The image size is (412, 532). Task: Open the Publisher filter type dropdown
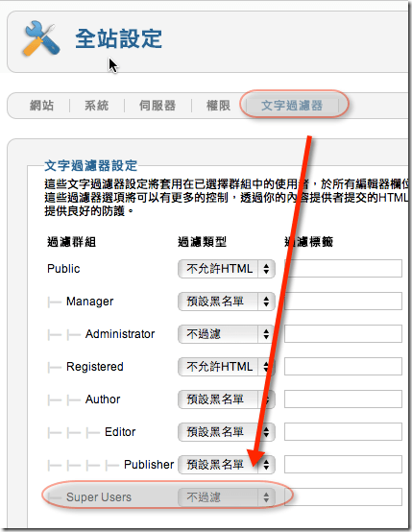pyautogui.click(x=227, y=465)
